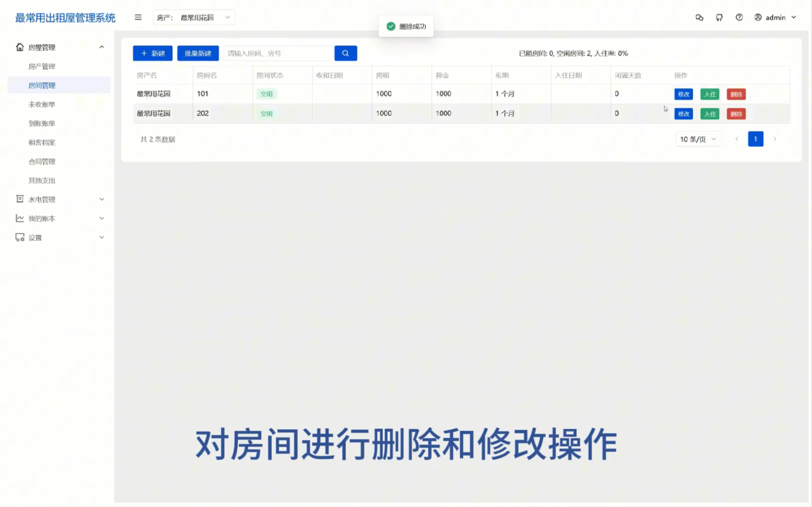Click inside the room search input field
The height and width of the screenshot is (507, 812).
(x=278, y=53)
